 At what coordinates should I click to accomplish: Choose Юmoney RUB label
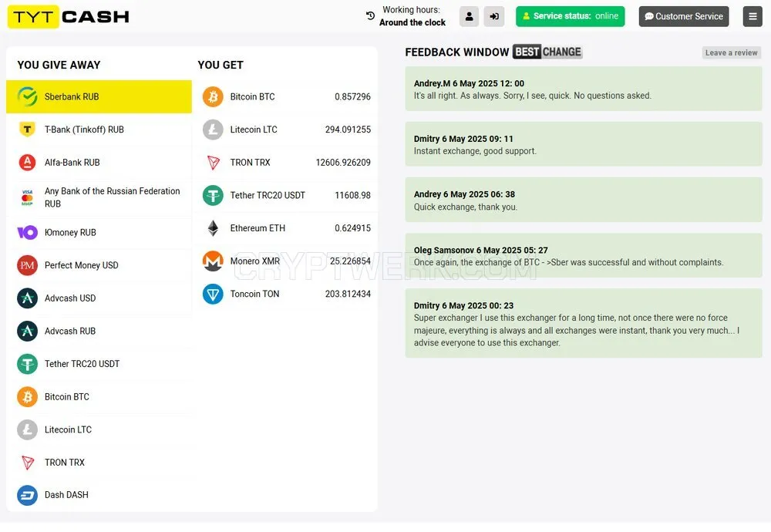tap(70, 232)
